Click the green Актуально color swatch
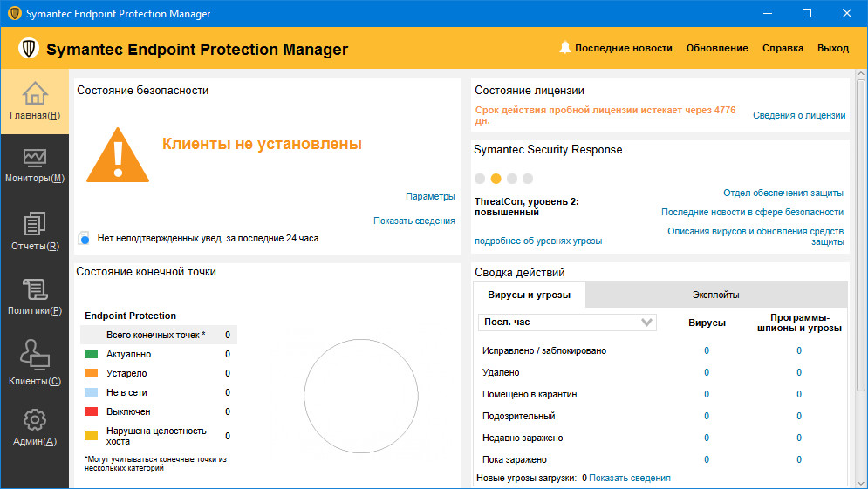Viewport: 868px width, 489px height. click(91, 354)
